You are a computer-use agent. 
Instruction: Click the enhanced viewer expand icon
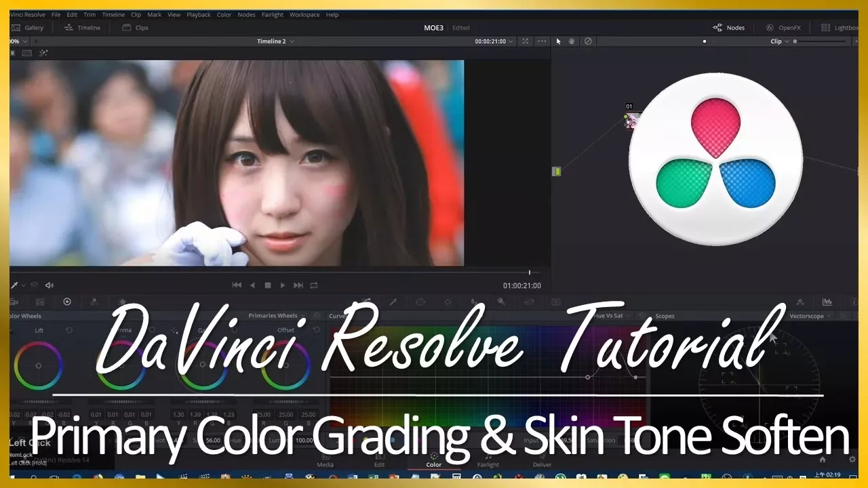[525, 41]
